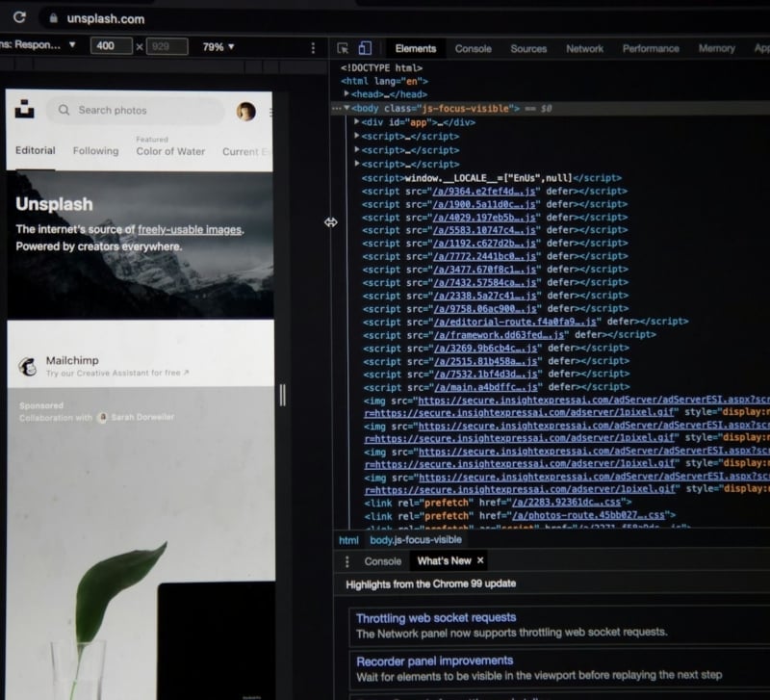This screenshot has height=700, width=770.
Task: Select the body.js-focus-visible breadcrumb
Action: [416, 540]
